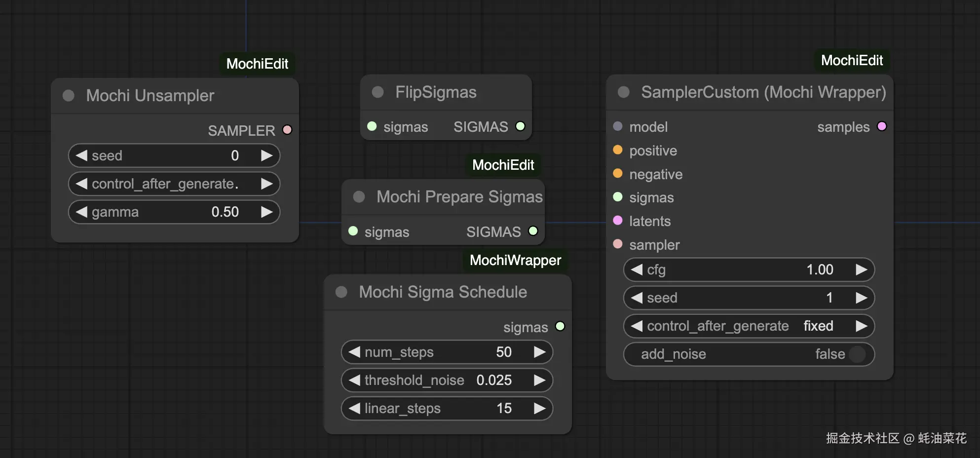Collapse the FlipSigmas node via its dot
The image size is (980, 458).
pyautogui.click(x=378, y=92)
